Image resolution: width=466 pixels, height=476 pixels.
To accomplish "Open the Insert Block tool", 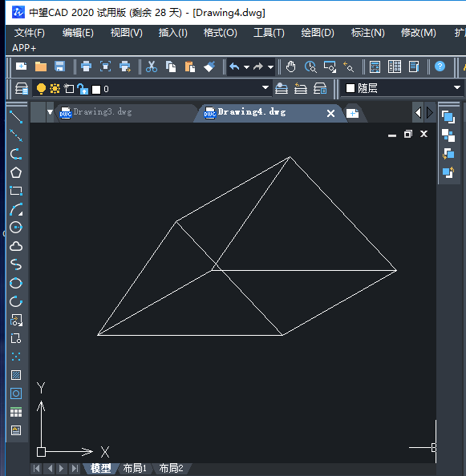I will 16,320.
